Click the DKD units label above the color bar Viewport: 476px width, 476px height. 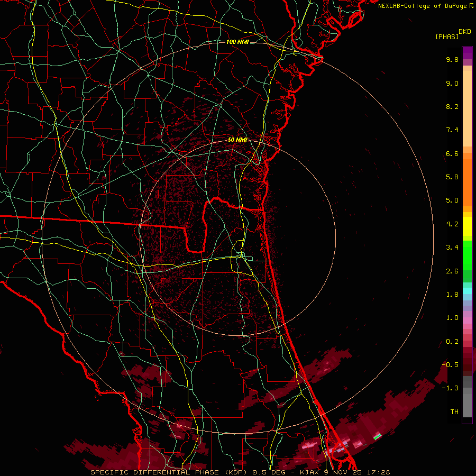[x=465, y=32]
